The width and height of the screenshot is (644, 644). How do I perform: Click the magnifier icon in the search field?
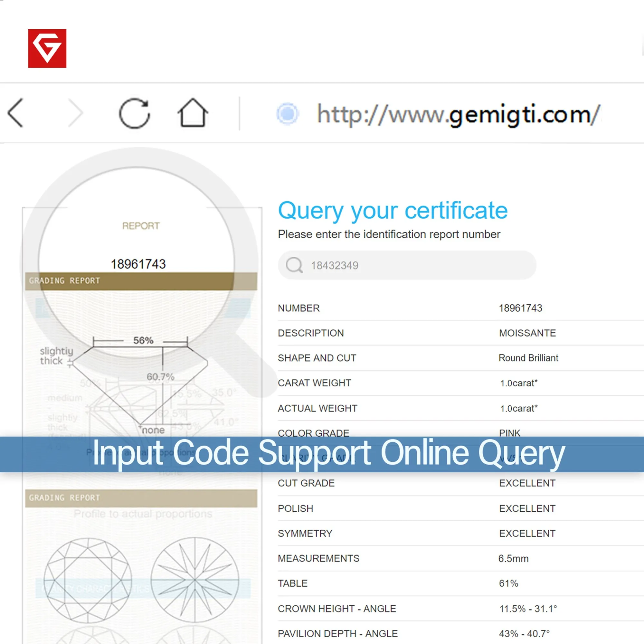click(294, 265)
